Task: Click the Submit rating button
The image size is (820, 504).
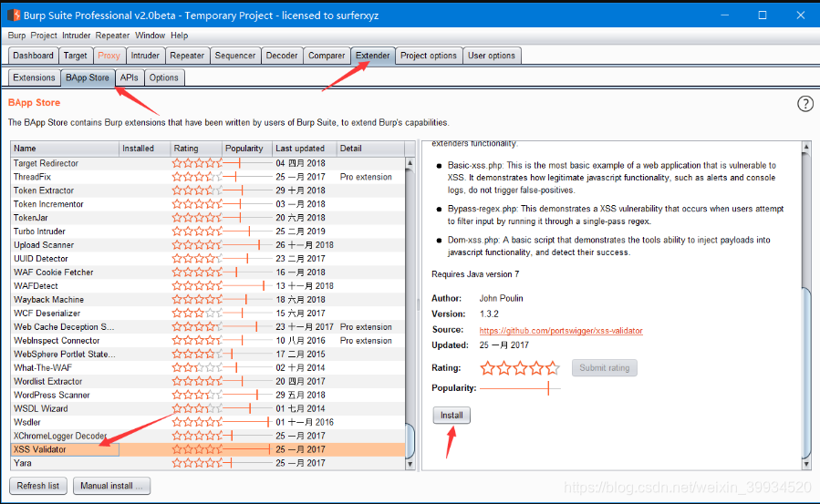Action: tap(604, 367)
